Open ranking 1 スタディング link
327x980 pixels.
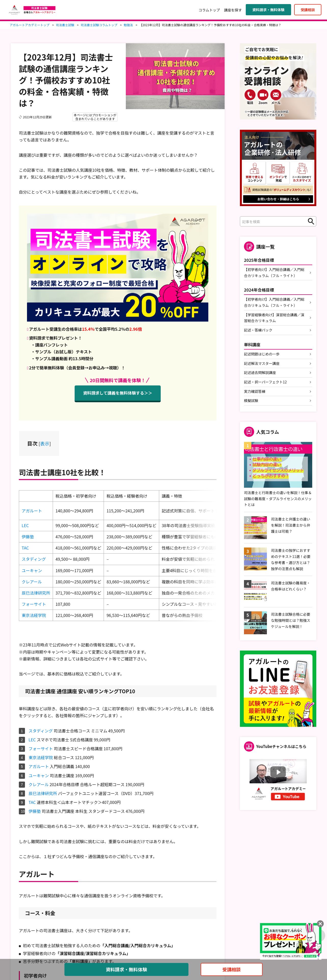(40, 731)
